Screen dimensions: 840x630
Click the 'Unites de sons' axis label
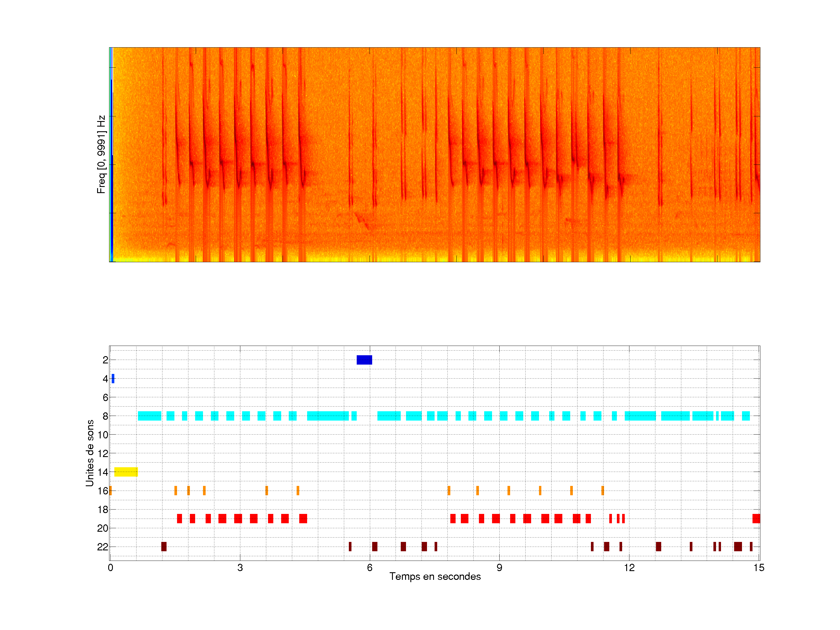(x=90, y=453)
